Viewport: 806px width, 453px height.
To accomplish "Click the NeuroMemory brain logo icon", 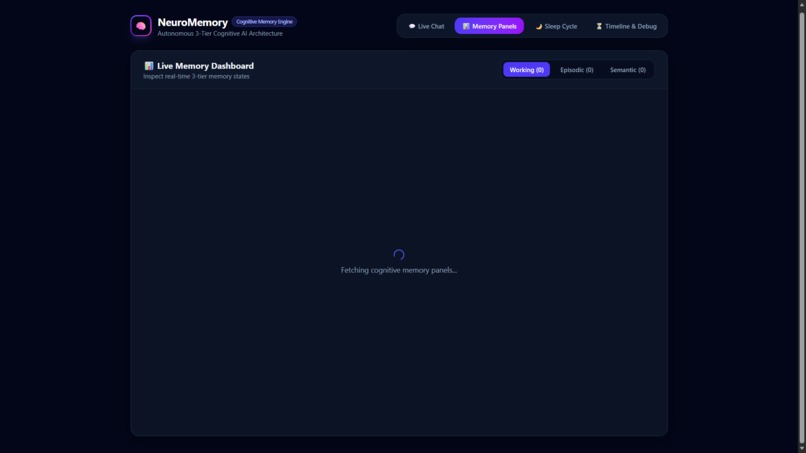I will (x=141, y=26).
